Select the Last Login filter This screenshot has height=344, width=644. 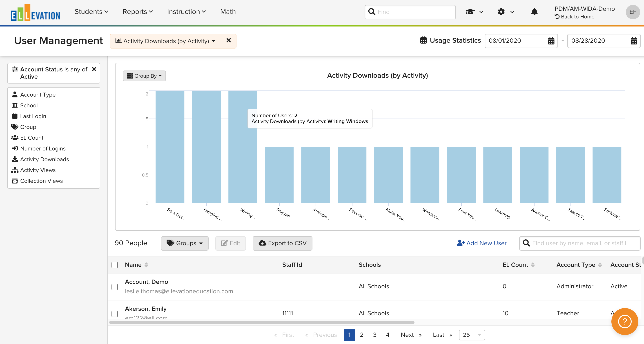(x=33, y=116)
